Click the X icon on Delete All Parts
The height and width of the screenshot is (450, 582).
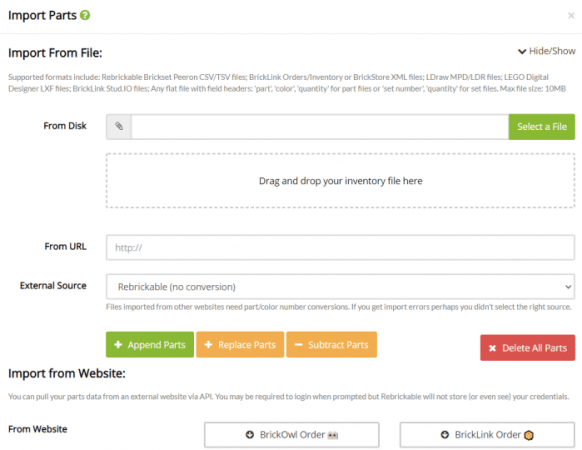492,348
